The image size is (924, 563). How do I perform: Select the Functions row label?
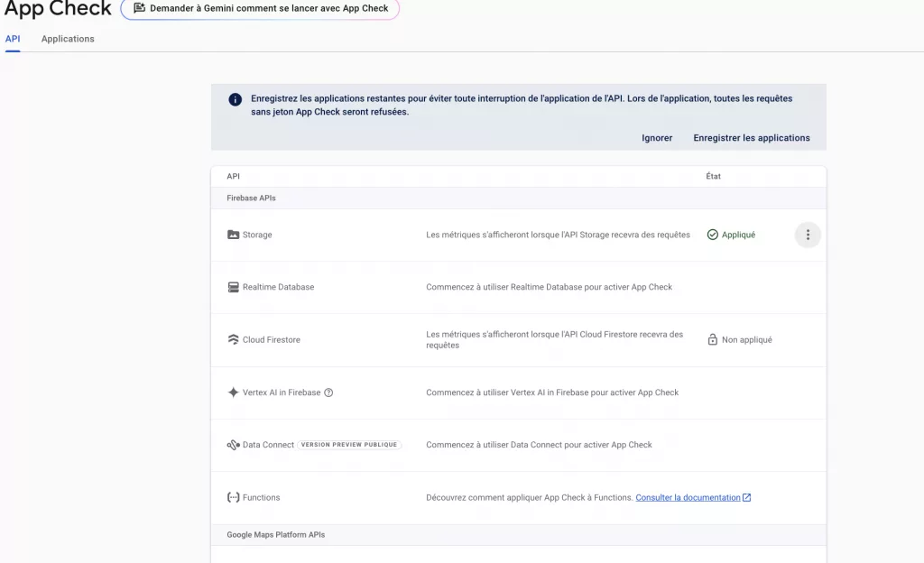(x=261, y=498)
